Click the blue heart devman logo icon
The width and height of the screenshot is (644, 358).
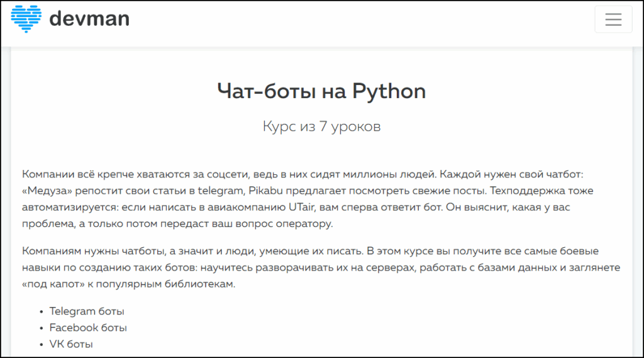tap(26, 20)
